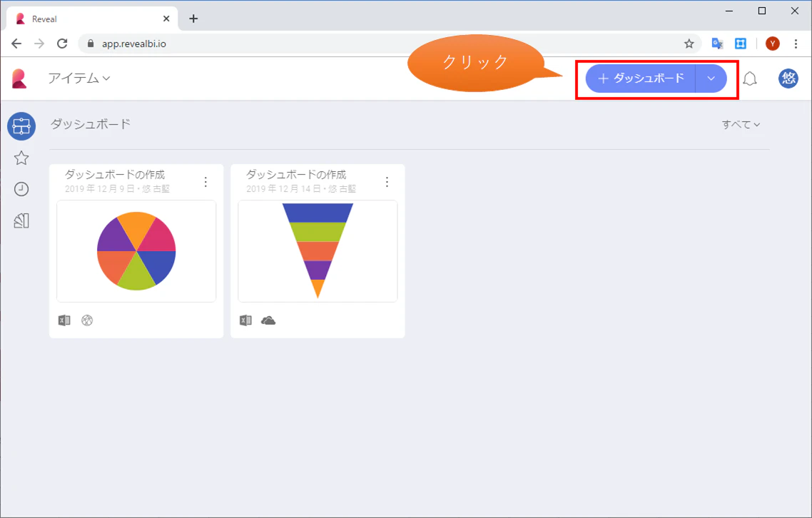Maximize the browser window

pyautogui.click(x=762, y=11)
